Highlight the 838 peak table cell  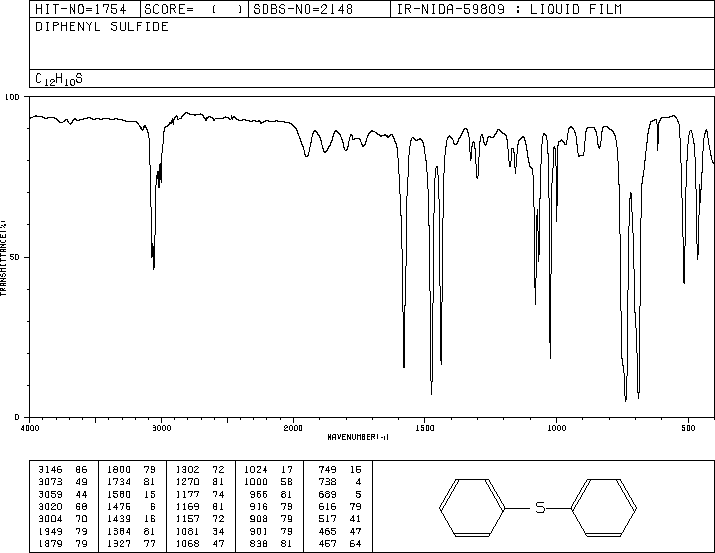(259, 544)
